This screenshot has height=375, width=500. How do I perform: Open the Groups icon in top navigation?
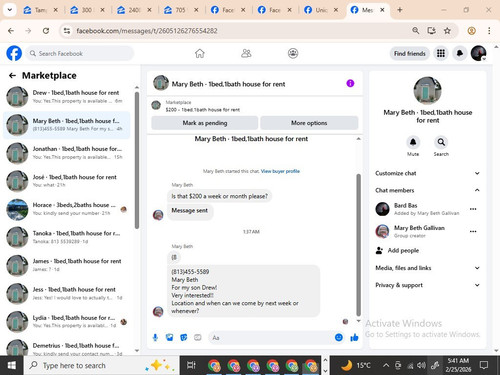293,53
